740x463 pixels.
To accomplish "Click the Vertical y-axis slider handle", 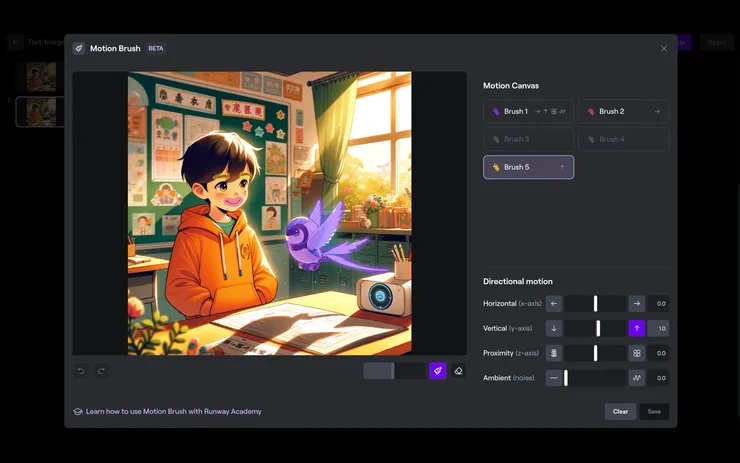I will point(598,328).
